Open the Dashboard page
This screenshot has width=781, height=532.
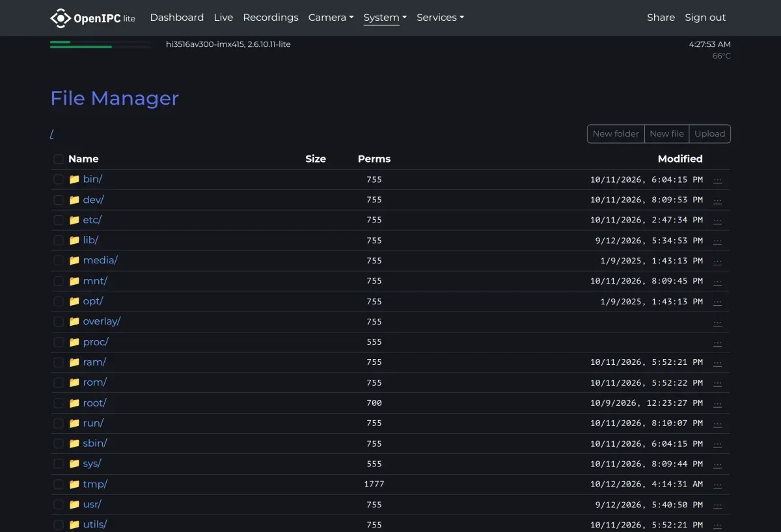click(176, 18)
